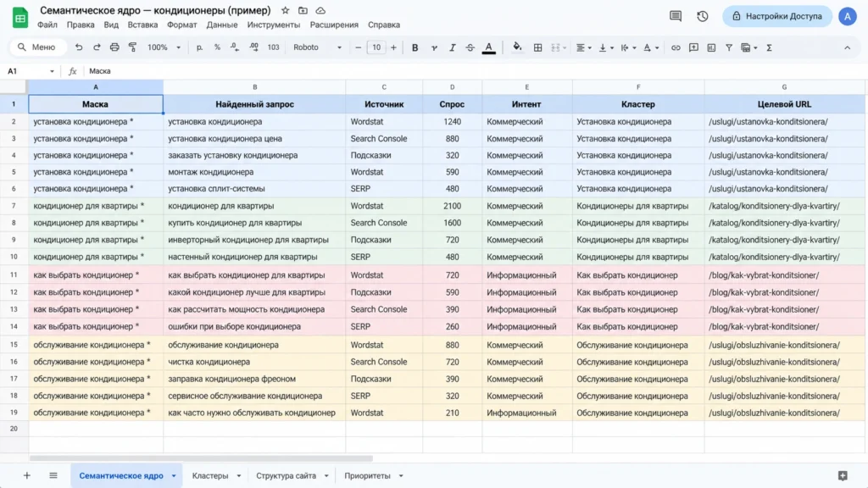This screenshot has width=868, height=488.
Task: Open the Справка menu
Action: 384,25
